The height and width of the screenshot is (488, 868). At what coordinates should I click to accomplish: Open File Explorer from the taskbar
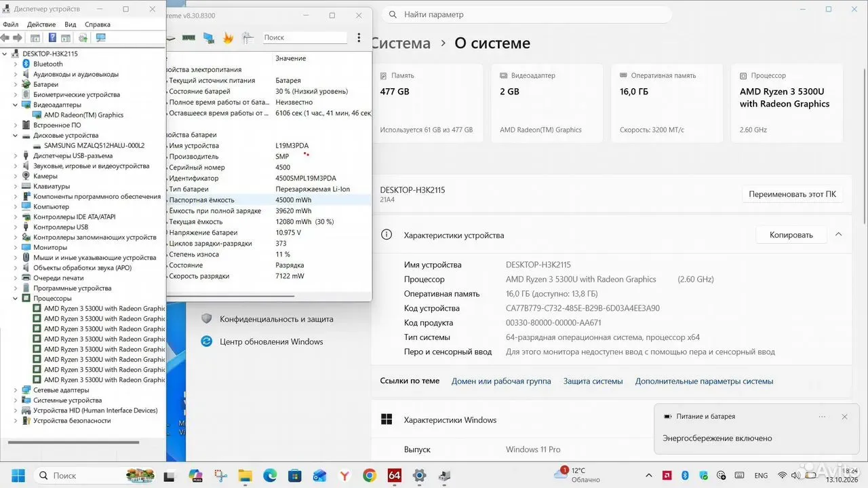pos(245,476)
